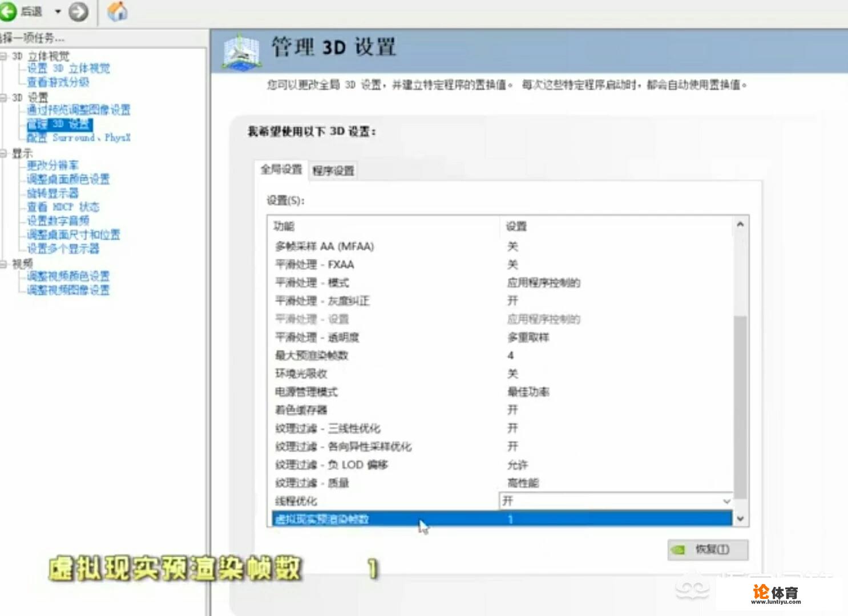Click the 高性能 texture quality value

click(x=523, y=483)
